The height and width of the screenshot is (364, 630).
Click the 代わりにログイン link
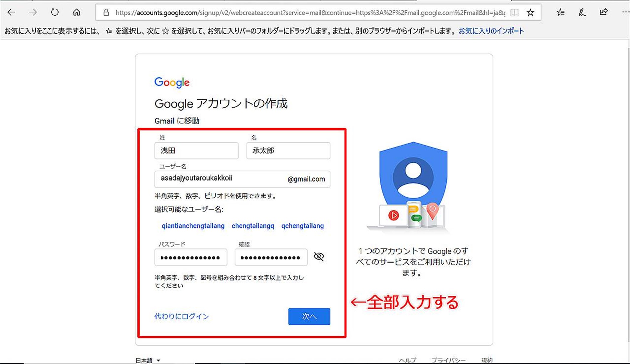click(182, 316)
